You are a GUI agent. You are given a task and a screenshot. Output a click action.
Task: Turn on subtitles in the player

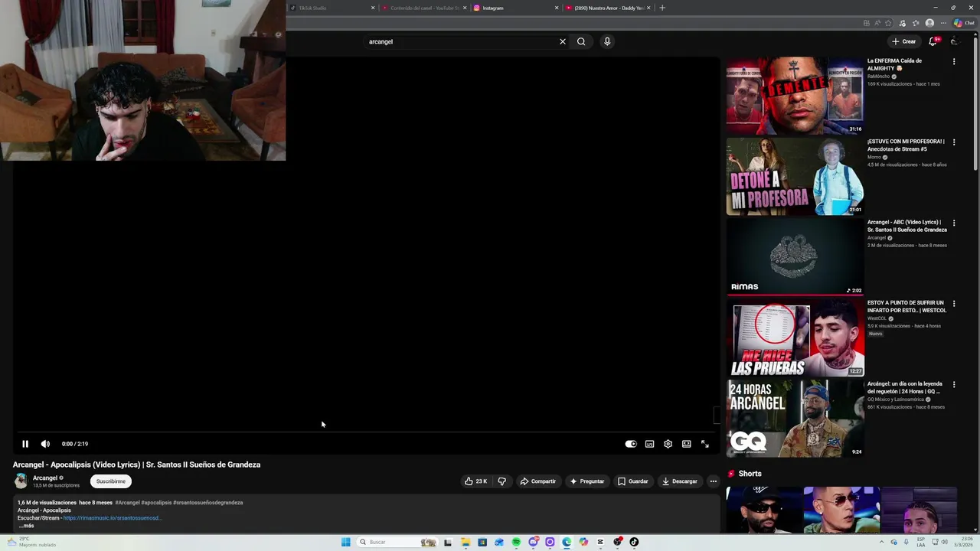pos(649,444)
